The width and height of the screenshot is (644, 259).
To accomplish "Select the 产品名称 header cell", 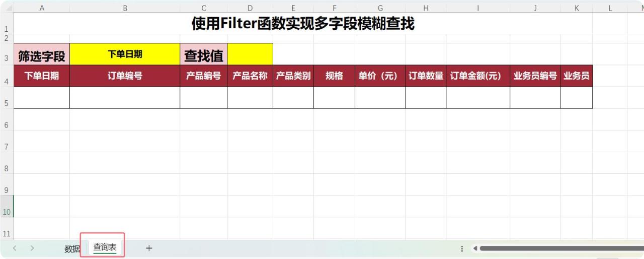I will (x=250, y=76).
